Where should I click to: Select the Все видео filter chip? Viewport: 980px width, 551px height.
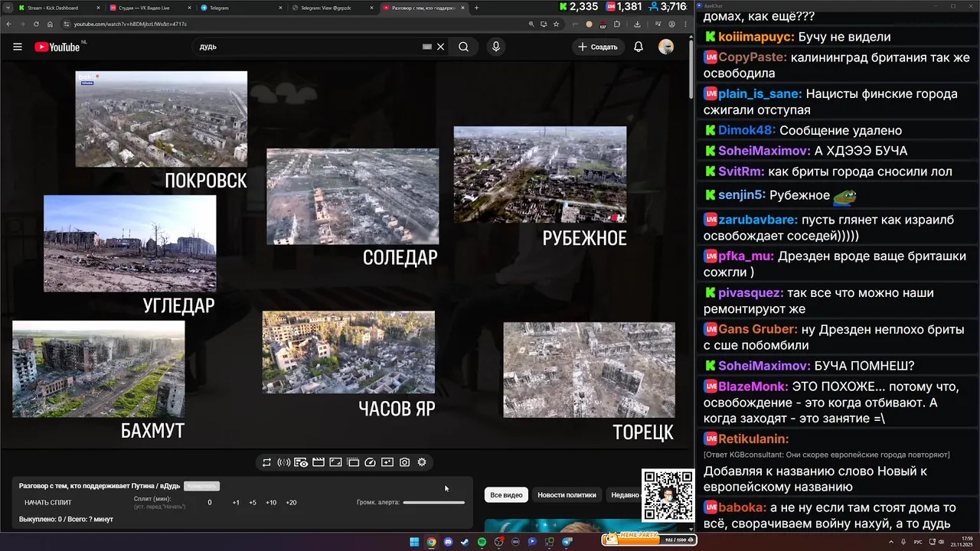(x=506, y=495)
